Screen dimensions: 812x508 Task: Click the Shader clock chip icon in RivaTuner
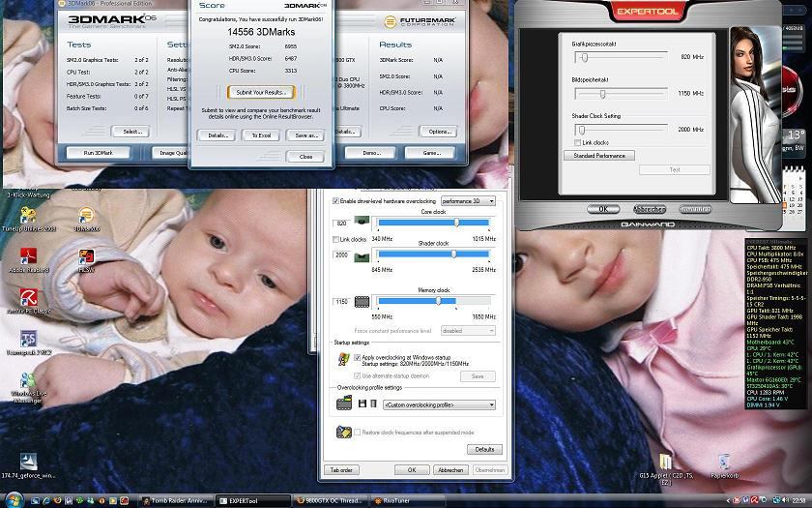pyautogui.click(x=362, y=256)
